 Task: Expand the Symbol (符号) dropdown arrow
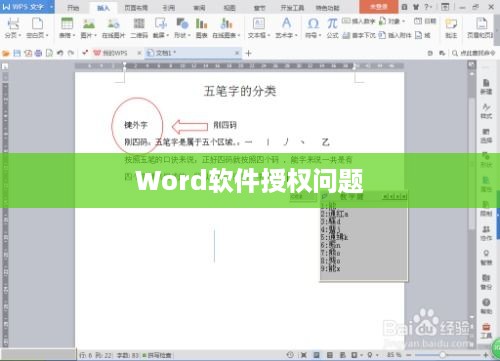click(320, 35)
